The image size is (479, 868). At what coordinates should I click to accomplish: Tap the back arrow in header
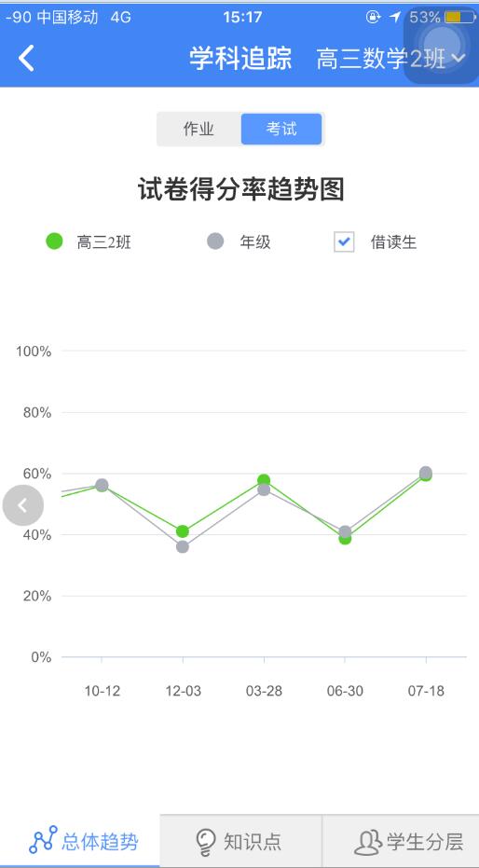pos(26,58)
